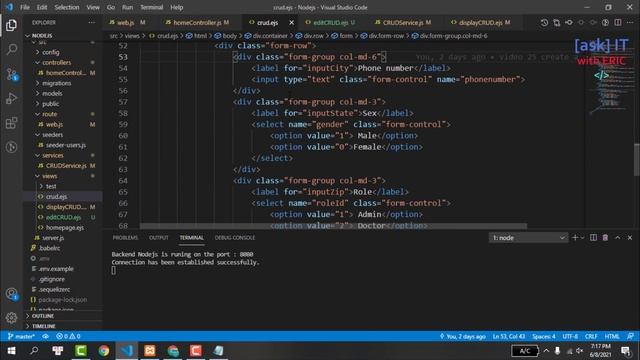Collapse the route folder
This screenshot has height=360, width=640.
(x=49, y=114)
